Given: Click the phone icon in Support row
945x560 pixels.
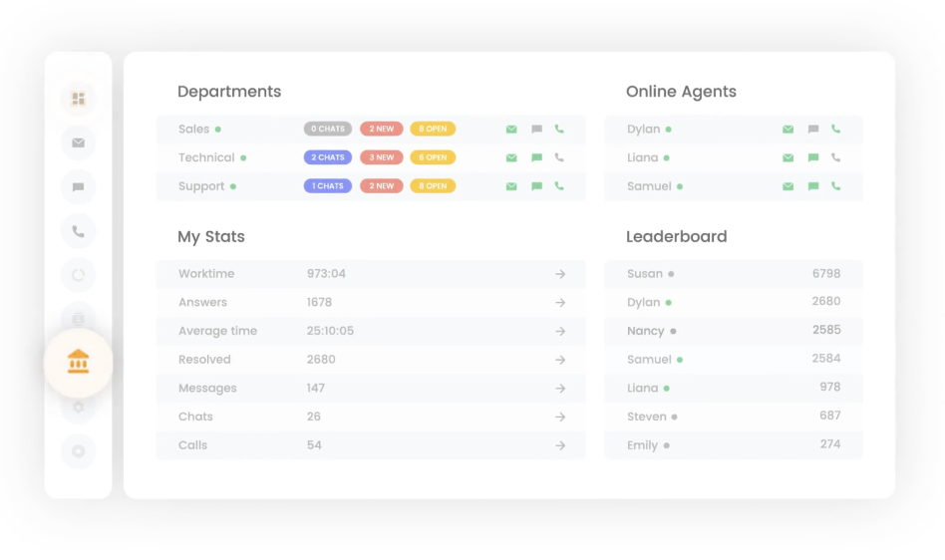Looking at the screenshot, I should click(559, 186).
